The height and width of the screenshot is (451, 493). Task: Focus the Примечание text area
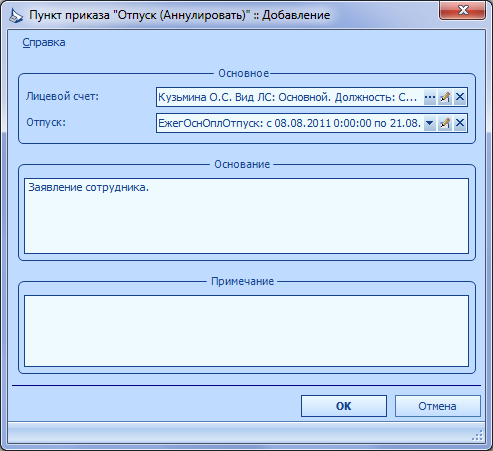pos(246,331)
